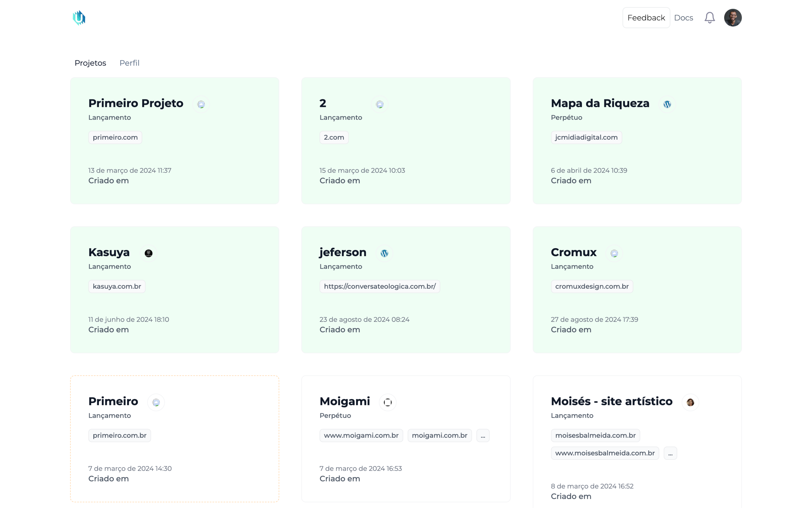The height and width of the screenshot is (508, 812).
Task: Open the Primeiro Projeto project title
Action: pyautogui.click(x=136, y=103)
